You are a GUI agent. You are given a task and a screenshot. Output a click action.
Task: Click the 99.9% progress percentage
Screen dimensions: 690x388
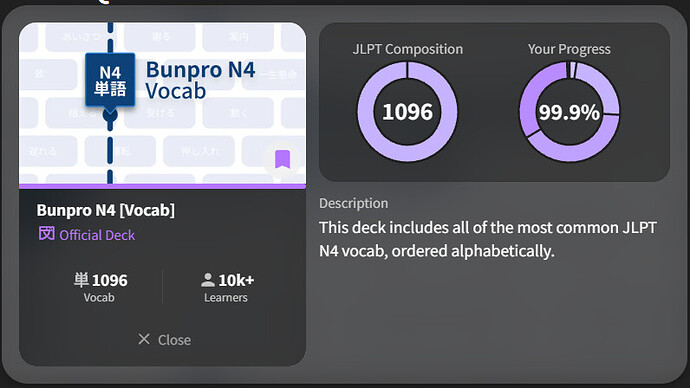(x=569, y=112)
